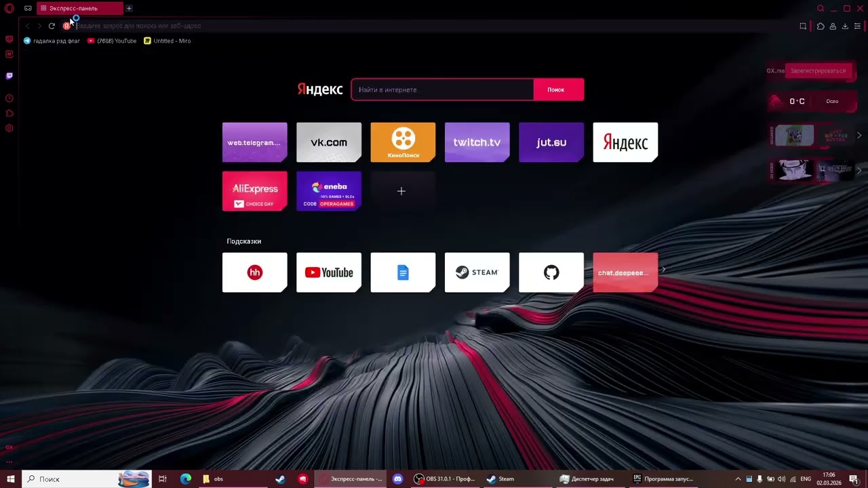Open the jut.su speed dial tile

click(x=551, y=142)
